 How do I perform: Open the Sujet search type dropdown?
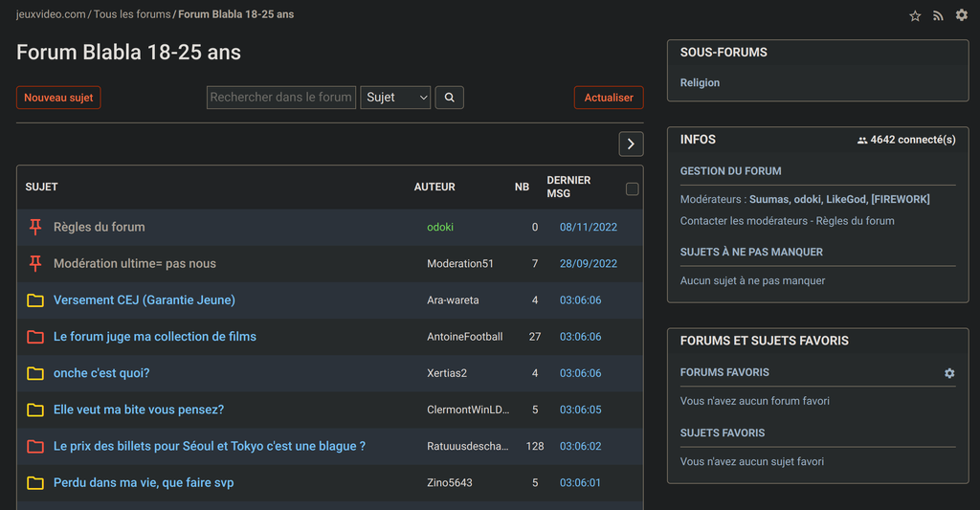click(395, 98)
